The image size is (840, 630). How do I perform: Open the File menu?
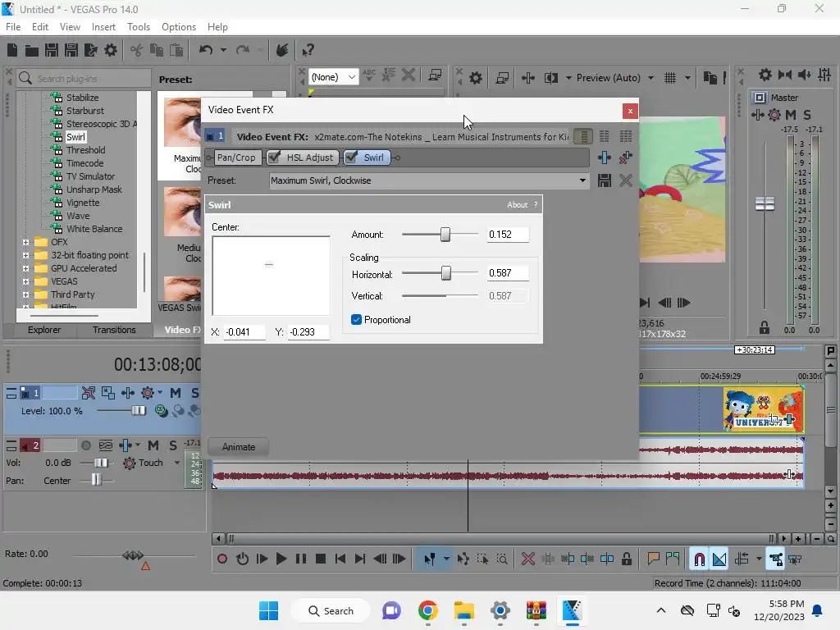[13, 27]
